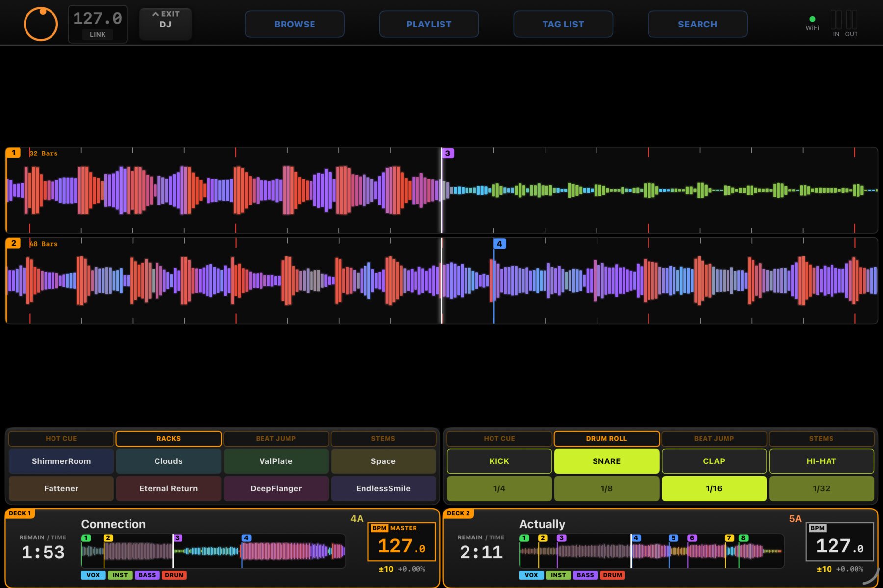Click the orange jog dial icon
This screenshot has height=588, width=883.
point(41,24)
